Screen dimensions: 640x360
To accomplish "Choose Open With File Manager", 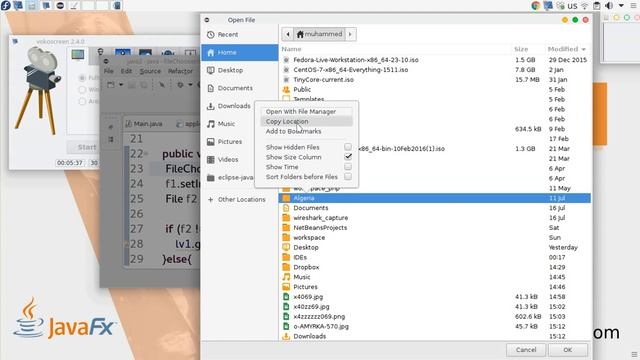I will [x=301, y=111].
